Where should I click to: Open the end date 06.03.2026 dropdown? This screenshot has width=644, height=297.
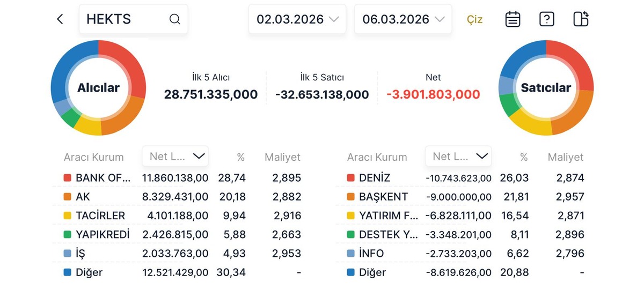click(403, 19)
